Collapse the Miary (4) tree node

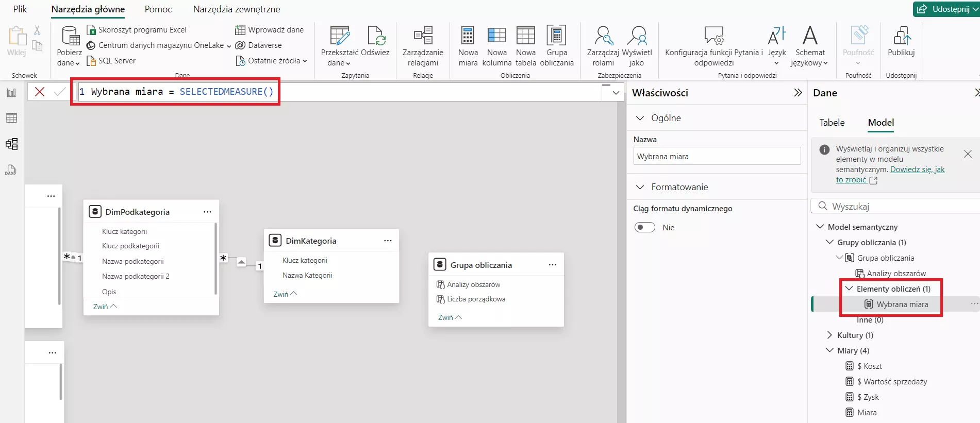829,350
